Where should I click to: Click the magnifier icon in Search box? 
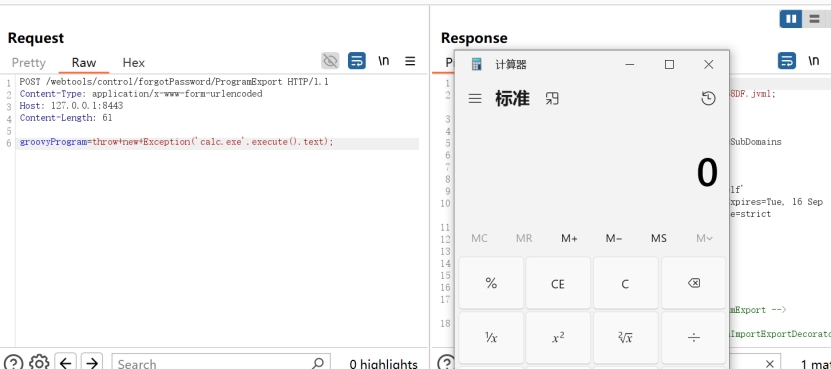[318, 363]
